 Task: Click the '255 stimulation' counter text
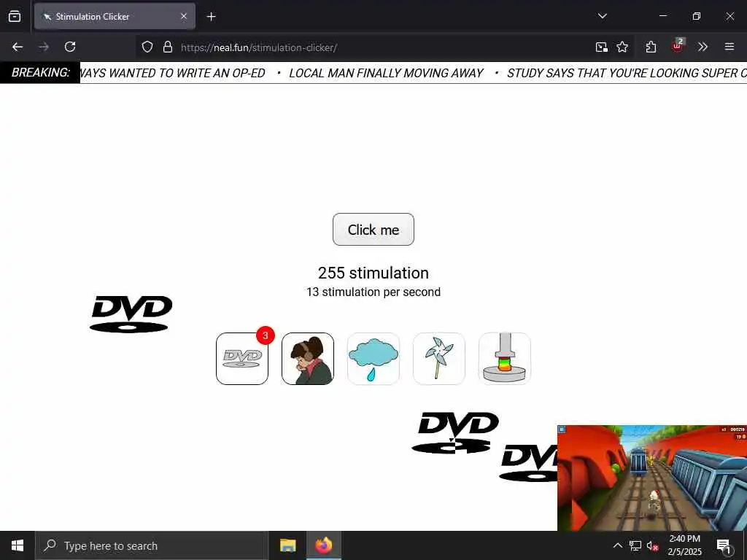click(x=373, y=273)
